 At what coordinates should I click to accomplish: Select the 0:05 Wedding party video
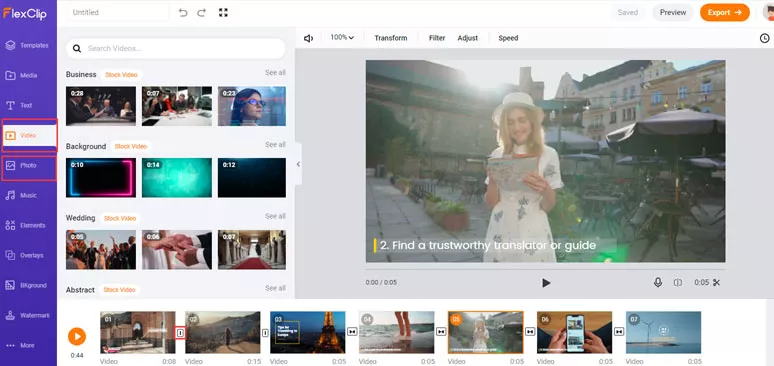[101, 249]
